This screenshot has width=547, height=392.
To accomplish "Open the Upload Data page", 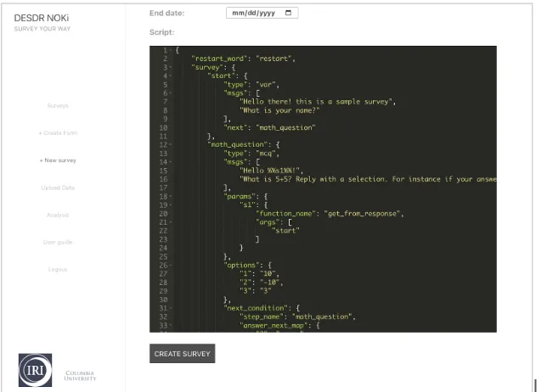I will [58, 188].
